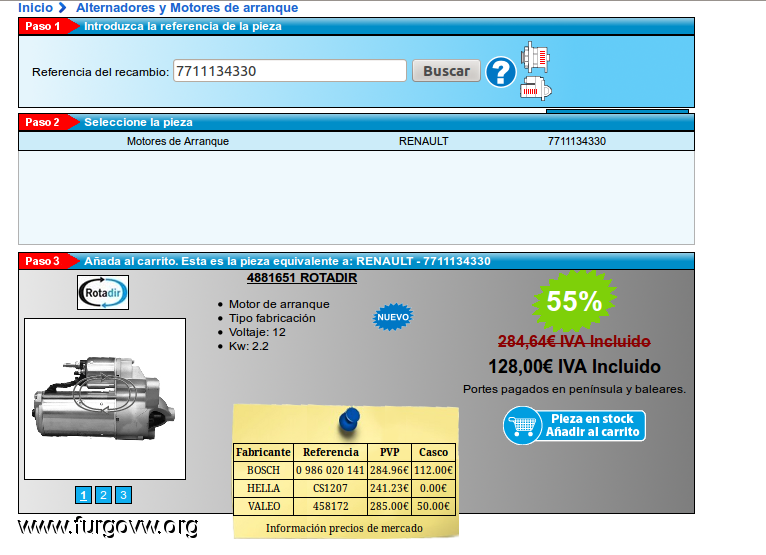Viewport: 766px width, 555px height.
Task: Click reference 0 986 020 141
Action: coord(330,470)
